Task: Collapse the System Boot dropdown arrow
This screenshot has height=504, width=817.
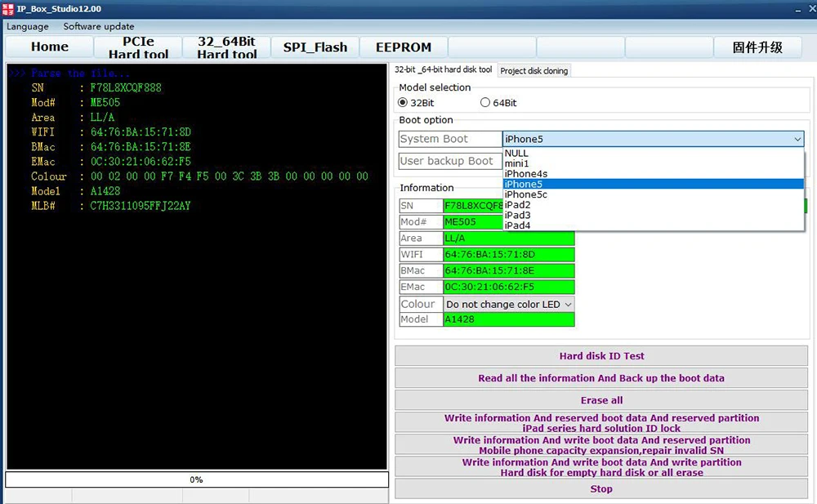Action: pos(797,139)
